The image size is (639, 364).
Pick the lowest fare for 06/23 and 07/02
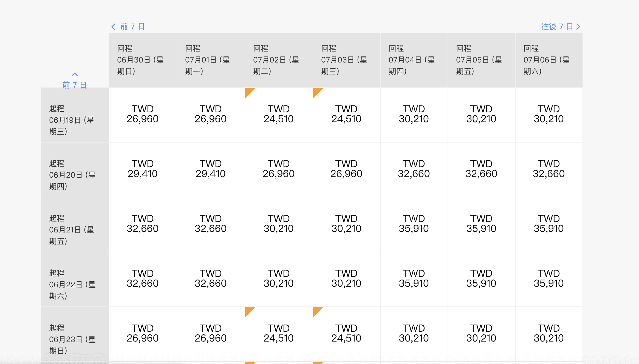pos(279,334)
